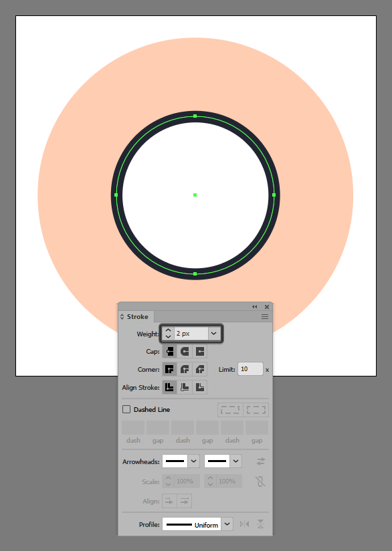392x551 pixels.
Task: Choose the Bevel Join corner
Action: coord(200,369)
